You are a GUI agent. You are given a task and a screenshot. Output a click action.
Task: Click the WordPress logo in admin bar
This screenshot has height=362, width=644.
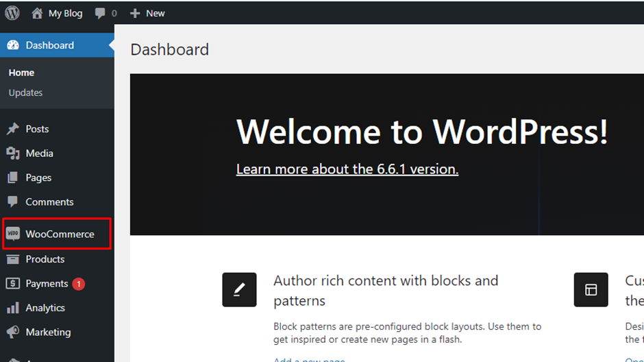pos(12,13)
